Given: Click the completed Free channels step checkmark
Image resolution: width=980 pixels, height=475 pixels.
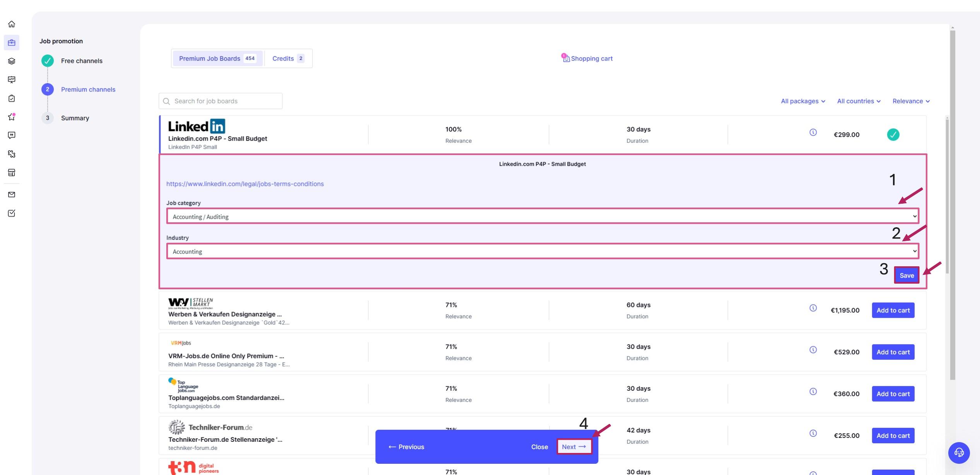Looking at the screenshot, I should pyautogui.click(x=48, y=61).
